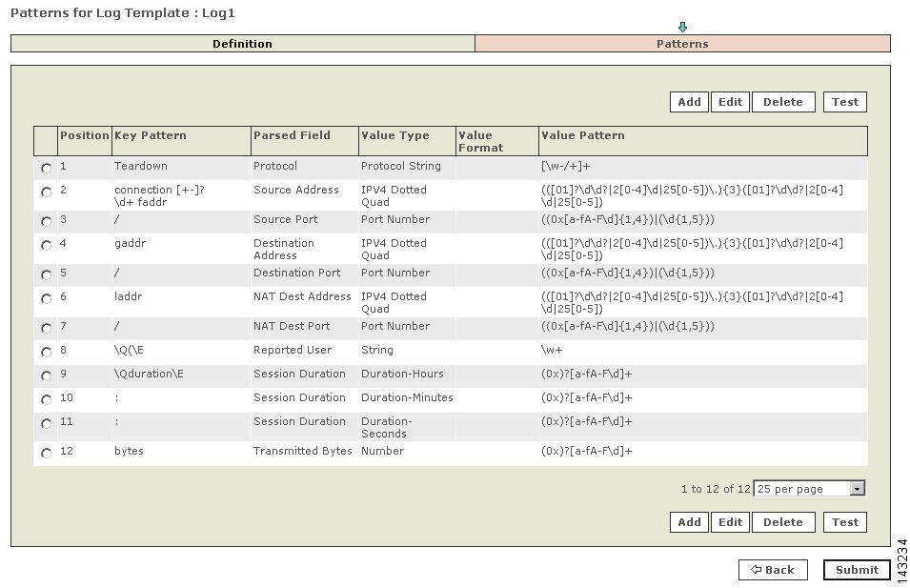
Task: Choose the gaddr Destination Address pattern row
Action: [x=46, y=245]
